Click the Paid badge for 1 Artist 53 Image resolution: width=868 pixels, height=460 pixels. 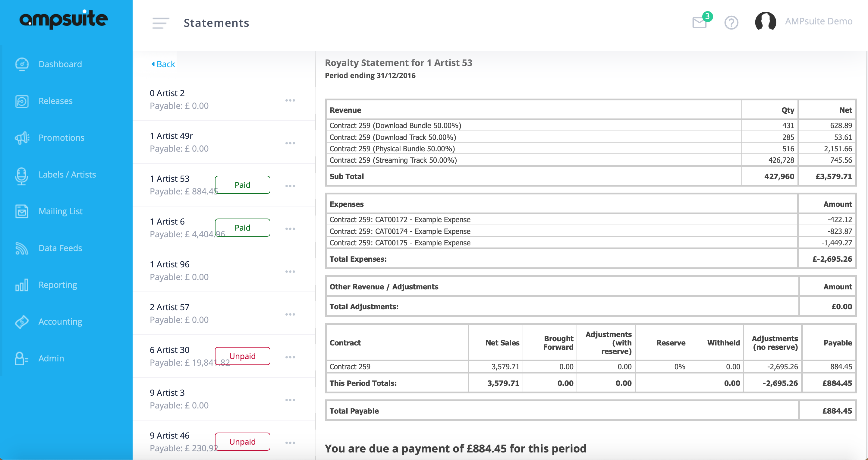[x=243, y=185]
